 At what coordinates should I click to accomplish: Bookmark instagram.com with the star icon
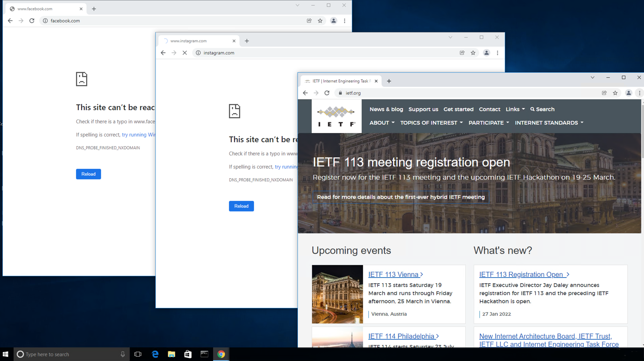click(473, 53)
